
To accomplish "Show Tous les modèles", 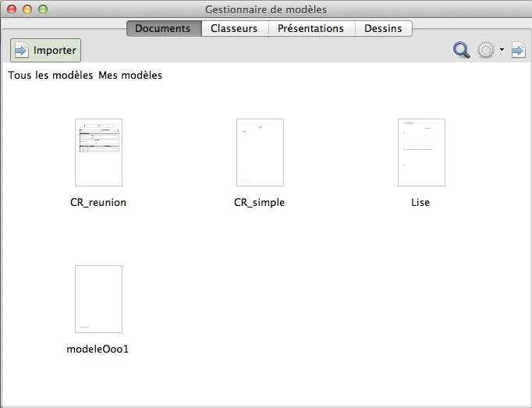I will [x=50, y=75].
